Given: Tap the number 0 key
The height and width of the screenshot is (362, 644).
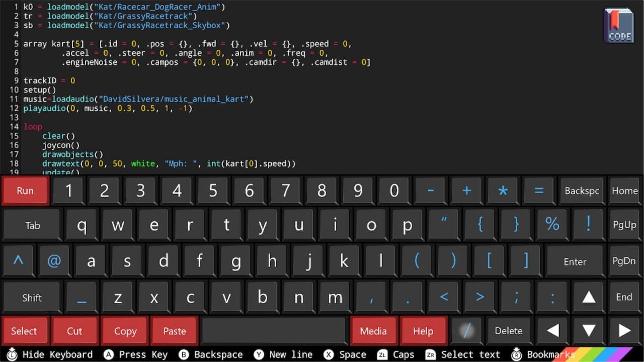Looking at the screenshot, I should click(x=394, y=191).
